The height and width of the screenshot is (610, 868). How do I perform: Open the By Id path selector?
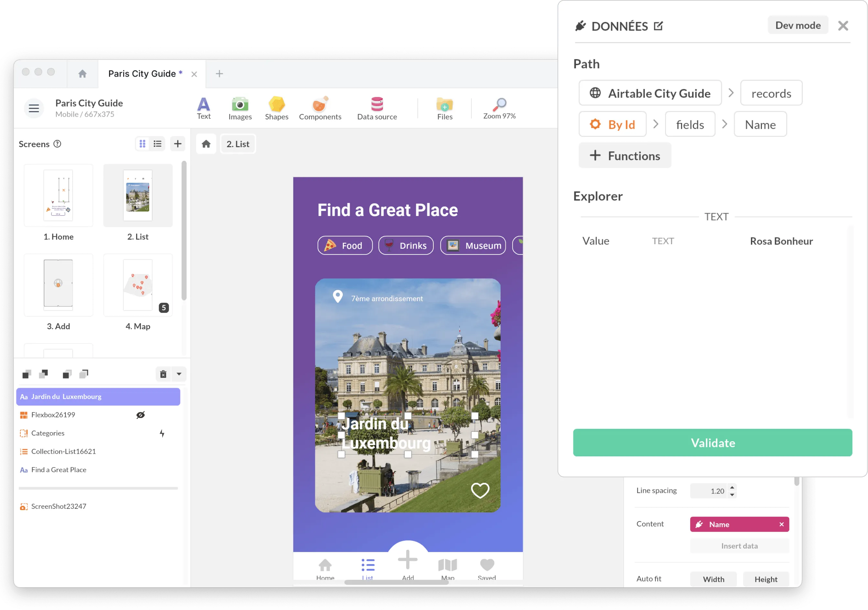(x=613, y=124)
